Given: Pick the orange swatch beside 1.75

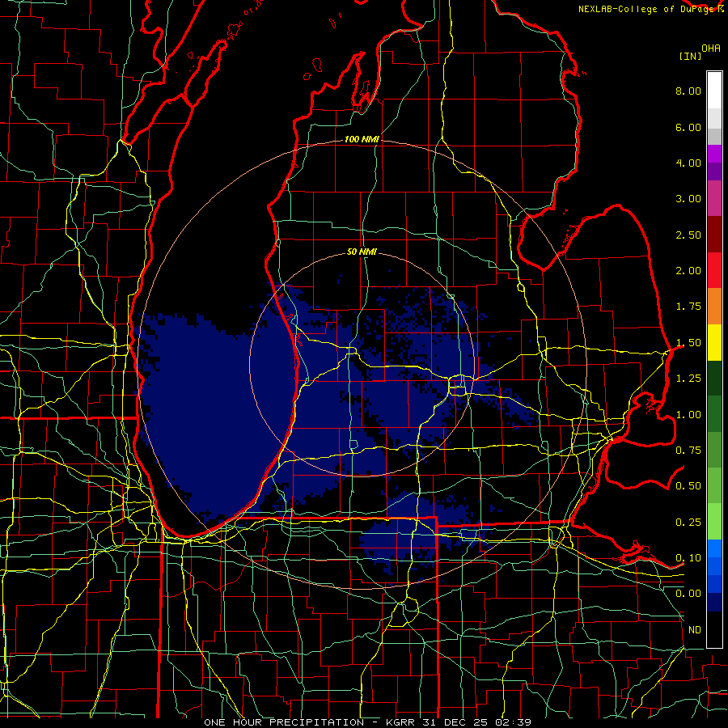Looking at the screenshot, I should pos(714,307).
